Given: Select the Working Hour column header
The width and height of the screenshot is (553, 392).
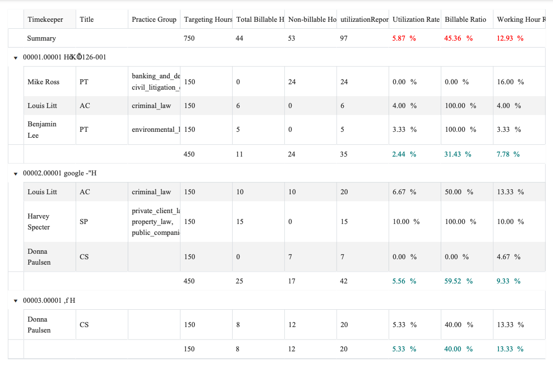Looking at the screenshot, I should 521,20.
